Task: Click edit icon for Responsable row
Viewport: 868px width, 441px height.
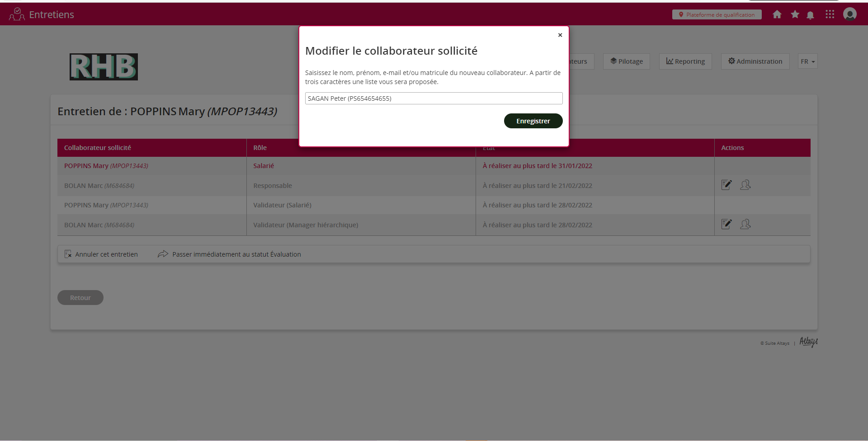Action: pos(726,185)
